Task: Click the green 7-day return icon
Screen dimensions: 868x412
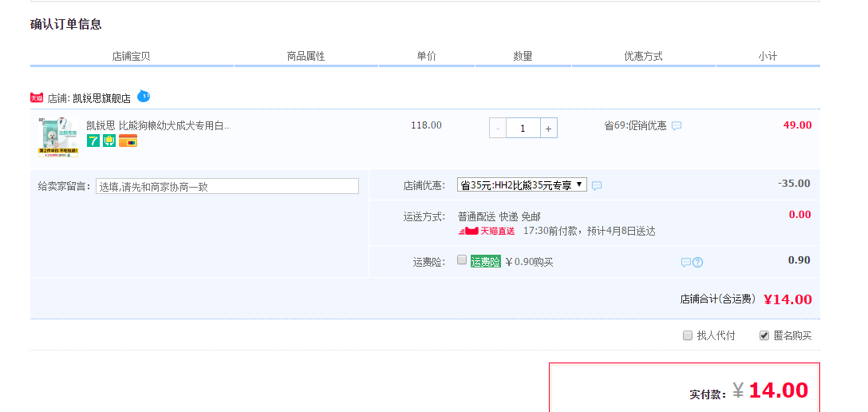Action: click(x=93, y=141)
